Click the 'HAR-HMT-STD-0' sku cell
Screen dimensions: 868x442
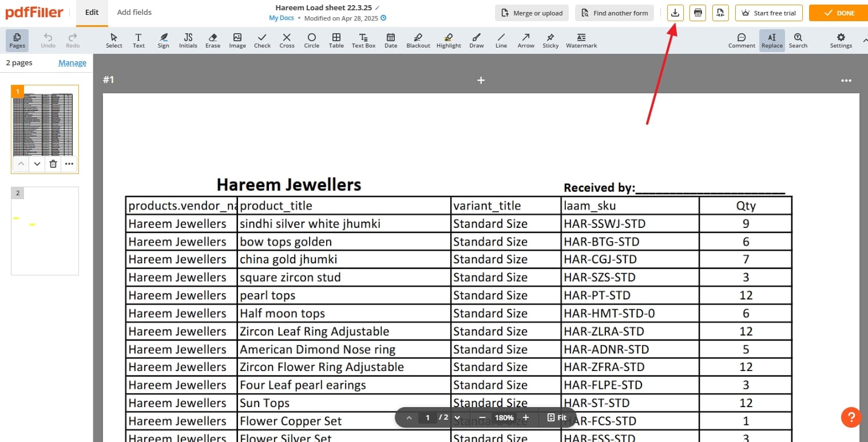tap(631, 313)
